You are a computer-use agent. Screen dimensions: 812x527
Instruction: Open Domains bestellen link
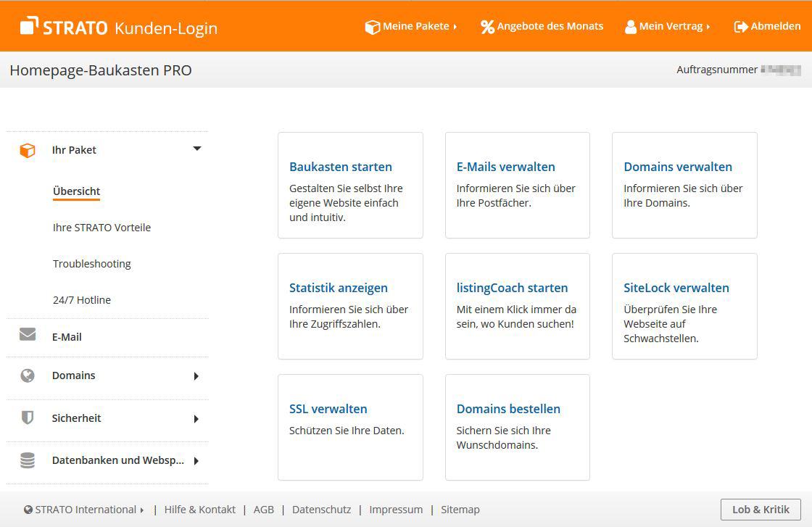(508, 409)
